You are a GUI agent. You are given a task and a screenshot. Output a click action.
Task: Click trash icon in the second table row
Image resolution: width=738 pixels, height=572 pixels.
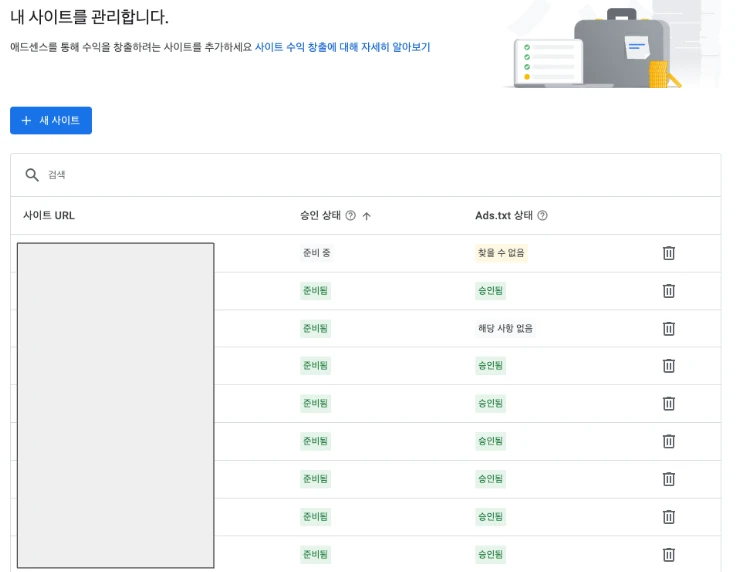click(x=669, y=291)
